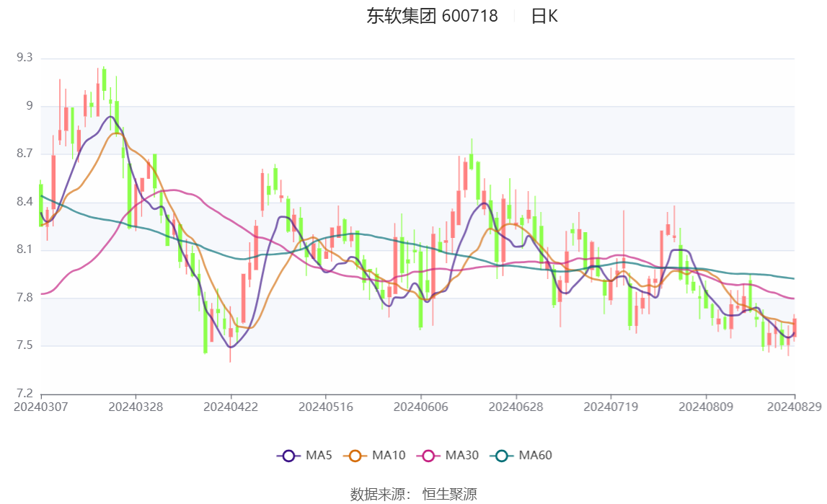Click the 7.5 price axis label
The height and width of the screenshot is (504, 827).
tap(25, 345)
